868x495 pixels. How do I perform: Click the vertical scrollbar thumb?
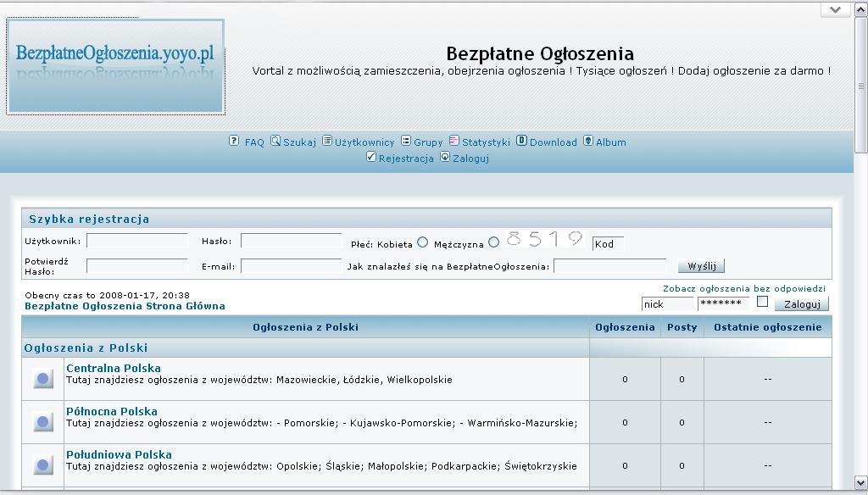pyautogui.click(x=861, y=85)
